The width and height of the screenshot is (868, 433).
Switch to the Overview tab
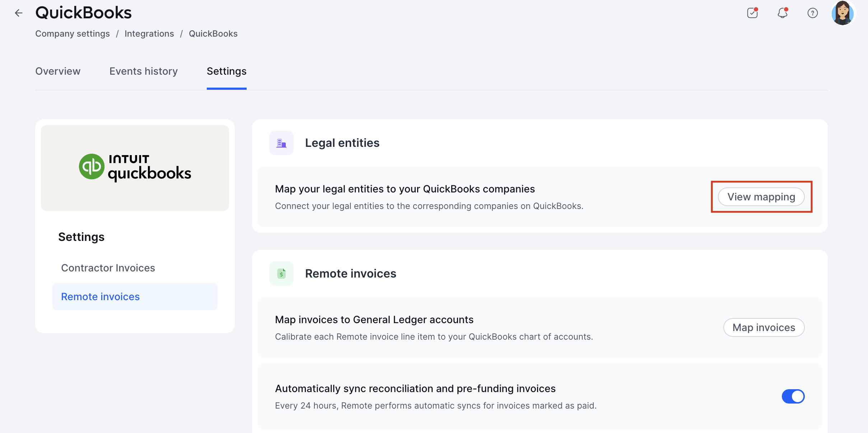[58, 71]
